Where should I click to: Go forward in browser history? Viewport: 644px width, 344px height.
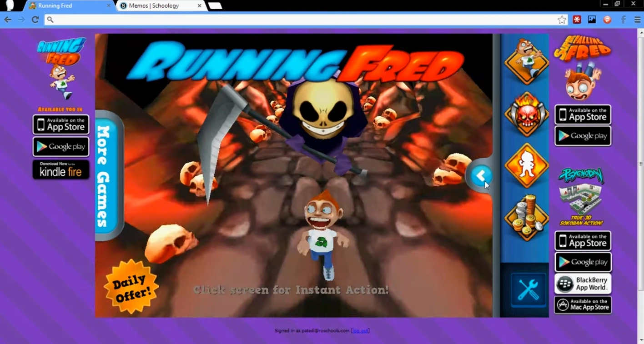coord(21,20)
